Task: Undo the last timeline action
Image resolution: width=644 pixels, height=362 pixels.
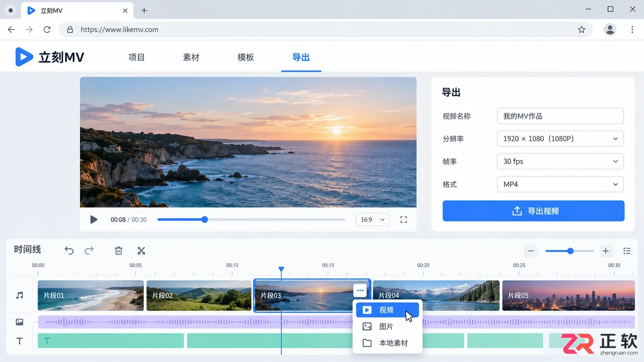Action: coord(69,251)
